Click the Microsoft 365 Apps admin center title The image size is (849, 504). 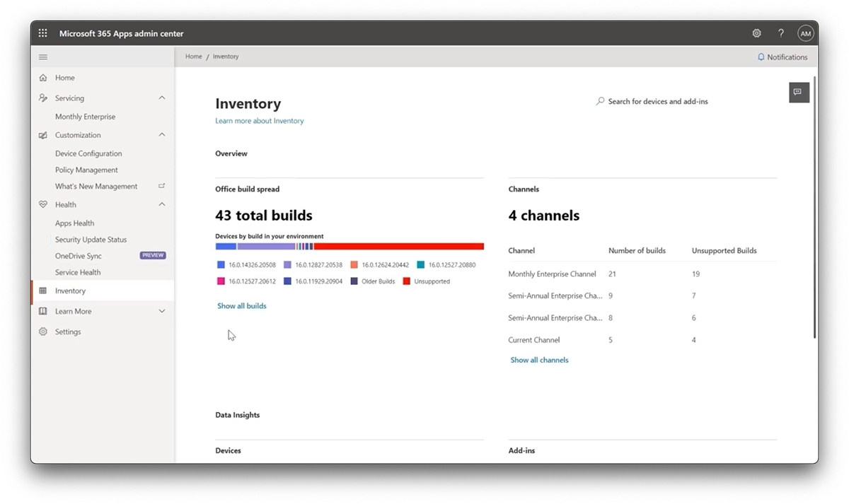(x=122, y=33)
